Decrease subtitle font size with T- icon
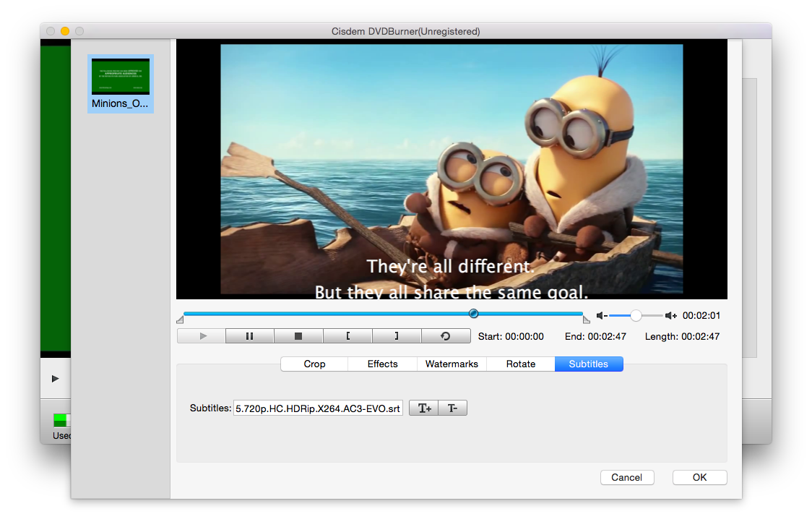 tap(453, 407)
